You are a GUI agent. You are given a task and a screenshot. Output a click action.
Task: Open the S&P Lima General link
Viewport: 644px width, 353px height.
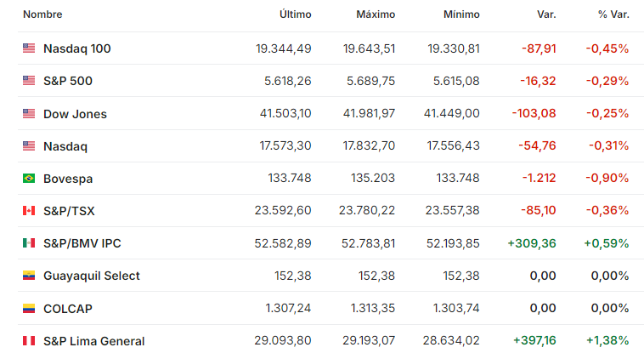(94, 341)
